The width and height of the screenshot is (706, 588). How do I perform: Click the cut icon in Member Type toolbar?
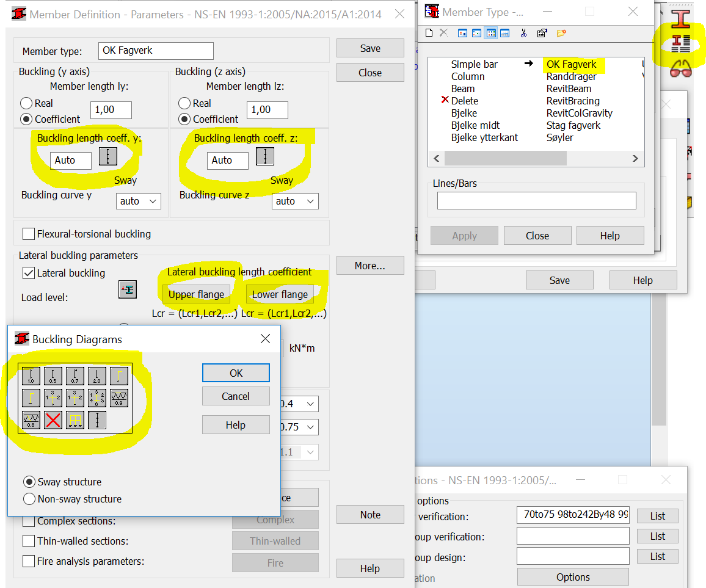point(524,33)
